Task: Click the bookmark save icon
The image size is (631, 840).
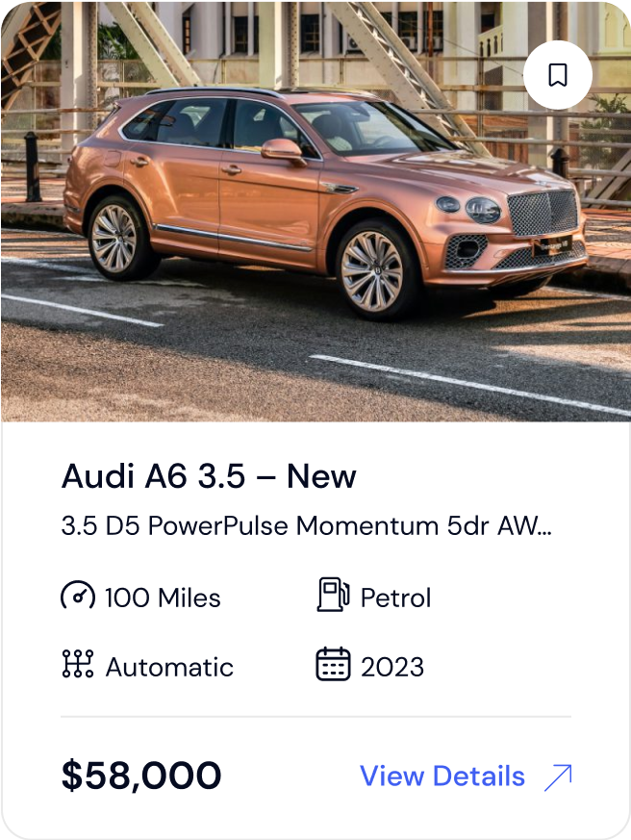Action: (558, 75)
